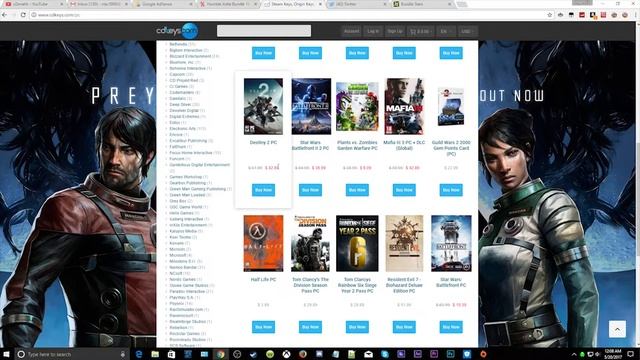
Task: Buy Now under Destiny 2 PC
Action: point(263,190)
